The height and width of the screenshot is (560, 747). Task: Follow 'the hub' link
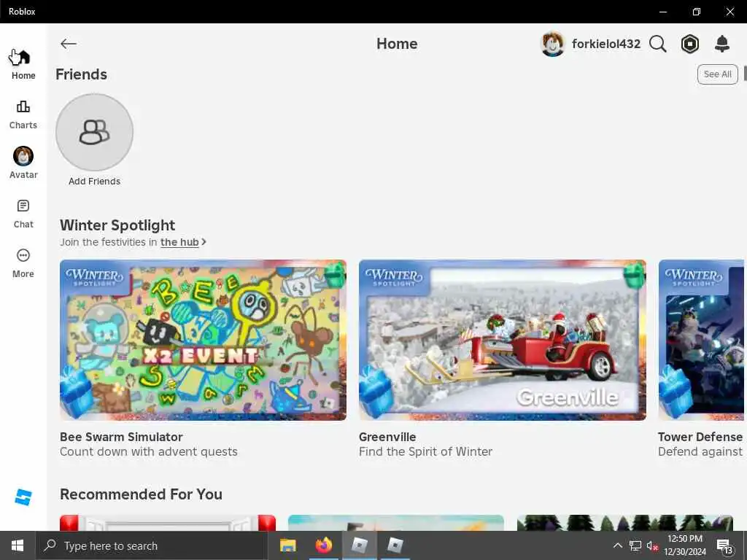(179, 242)
